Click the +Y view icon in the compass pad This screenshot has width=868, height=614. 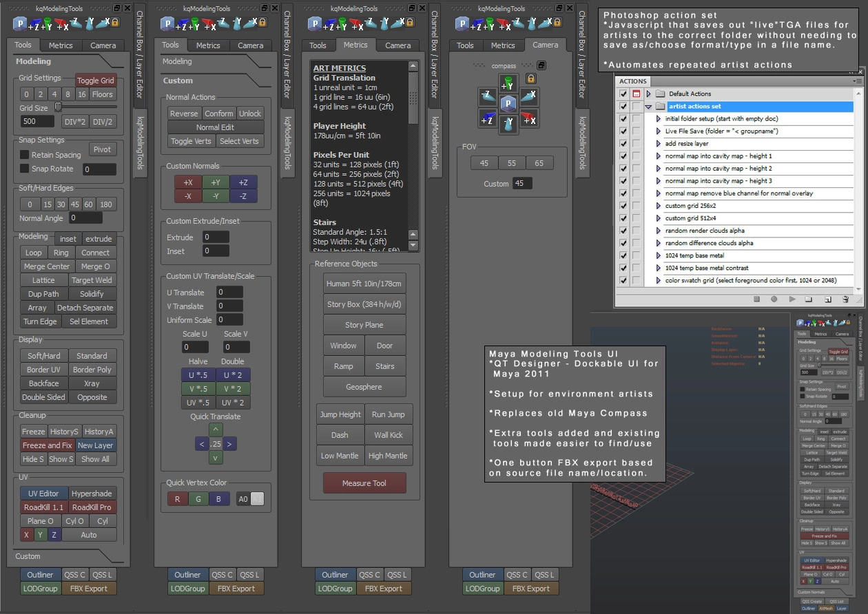pos(508,84)
